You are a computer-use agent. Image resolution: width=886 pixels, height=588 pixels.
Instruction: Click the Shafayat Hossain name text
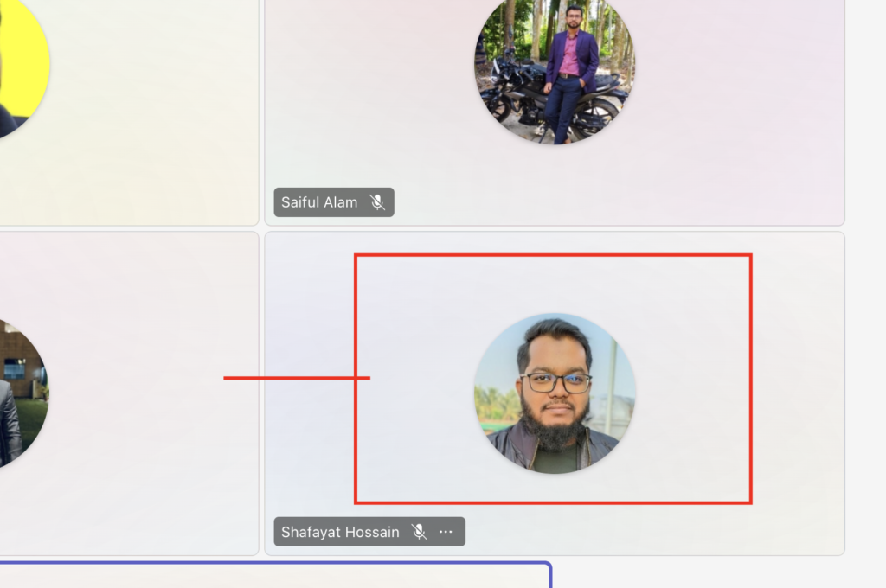(x=340, y=532)
